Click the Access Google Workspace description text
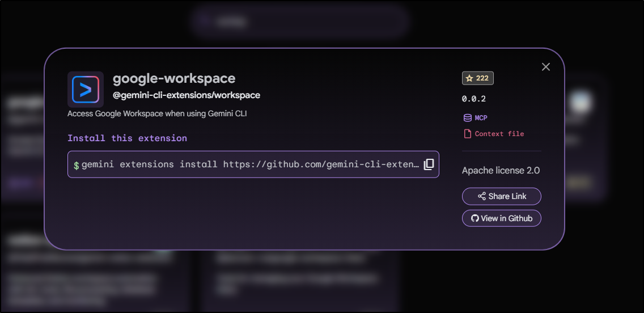This screenshot has width=644, height=313. coord(157,113)
